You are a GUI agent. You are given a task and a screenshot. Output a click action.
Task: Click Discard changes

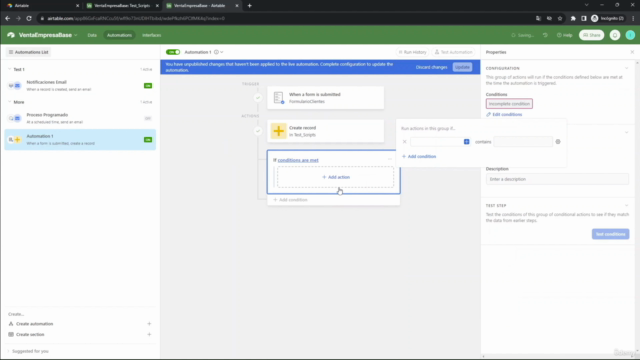click(431, 67)
